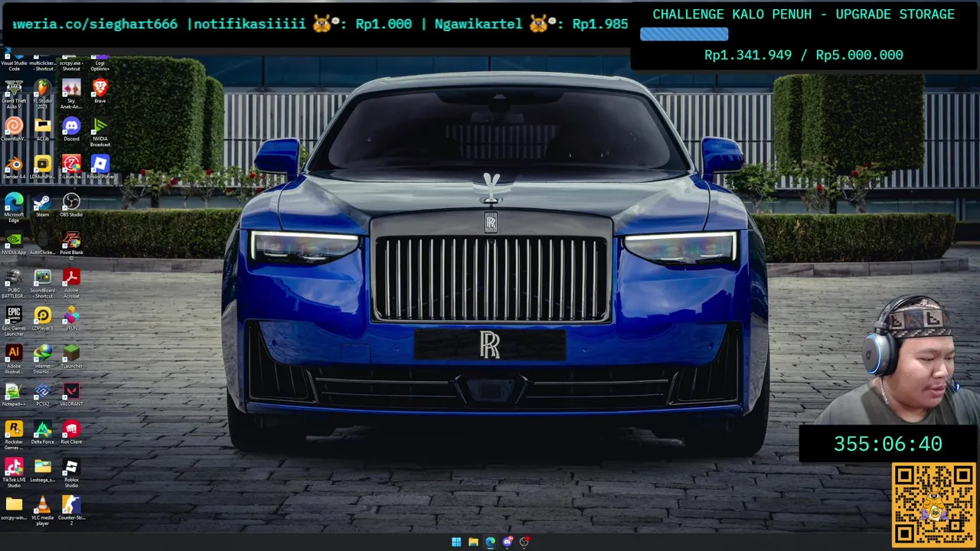Open the Clownfish desktop icon
Screen dimensions: 980x551
point(14,129)
